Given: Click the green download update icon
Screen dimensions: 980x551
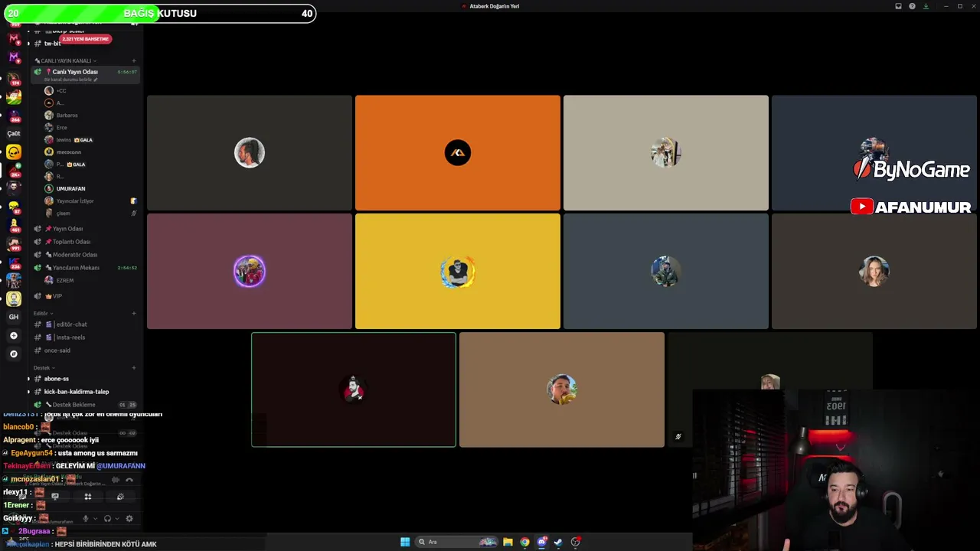Looking at the screenshot, I should [926, 6].
